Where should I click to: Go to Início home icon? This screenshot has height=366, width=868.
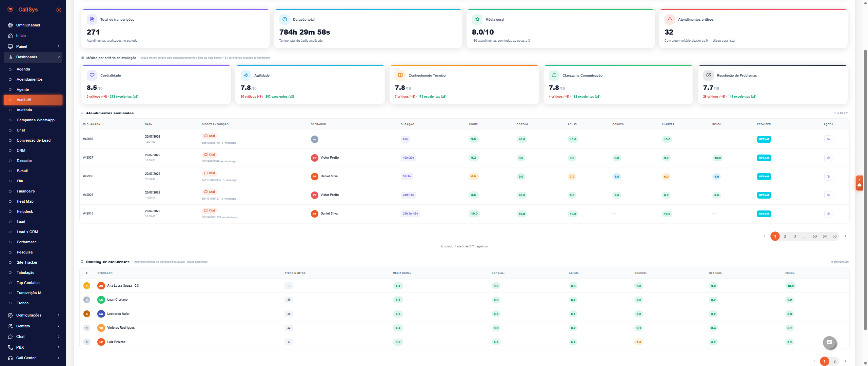click(x=10, y=36)
